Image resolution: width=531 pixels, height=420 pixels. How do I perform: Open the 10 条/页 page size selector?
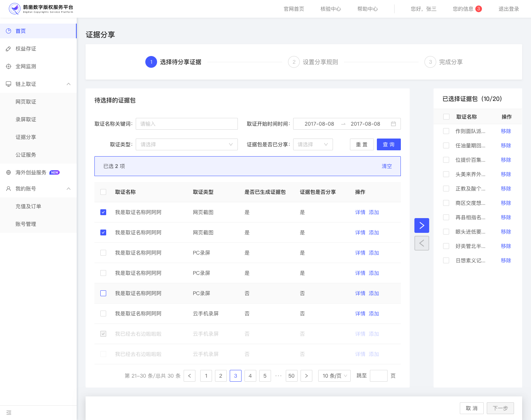334,376
